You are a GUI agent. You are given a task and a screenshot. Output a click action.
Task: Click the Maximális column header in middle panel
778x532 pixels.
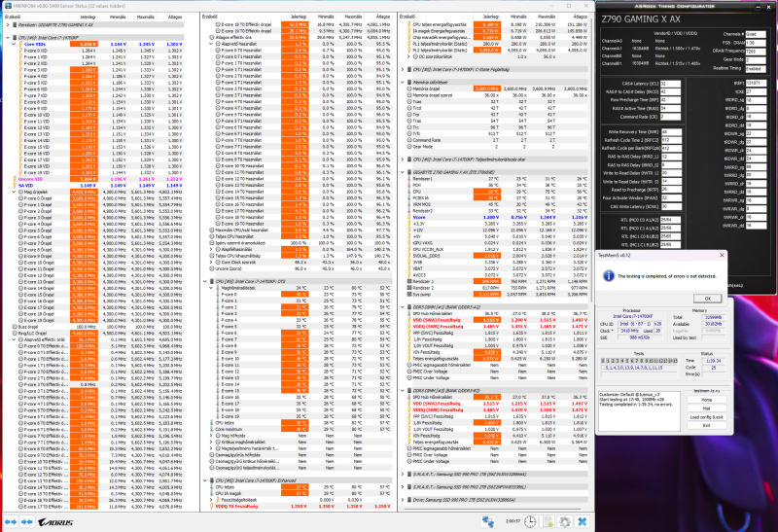[353, 17]
